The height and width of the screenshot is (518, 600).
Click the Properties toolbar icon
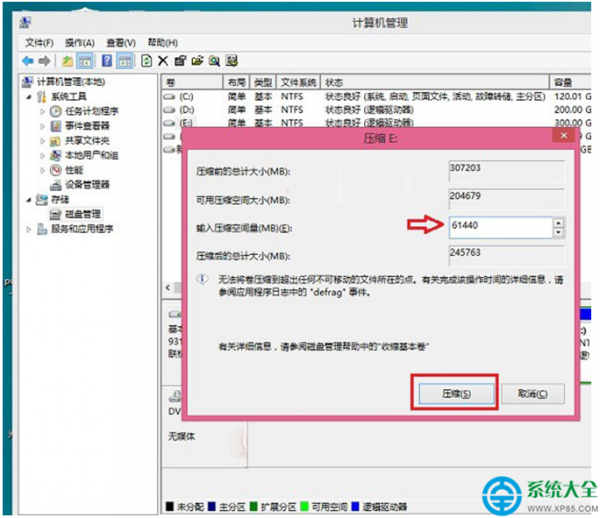(180, 61)
